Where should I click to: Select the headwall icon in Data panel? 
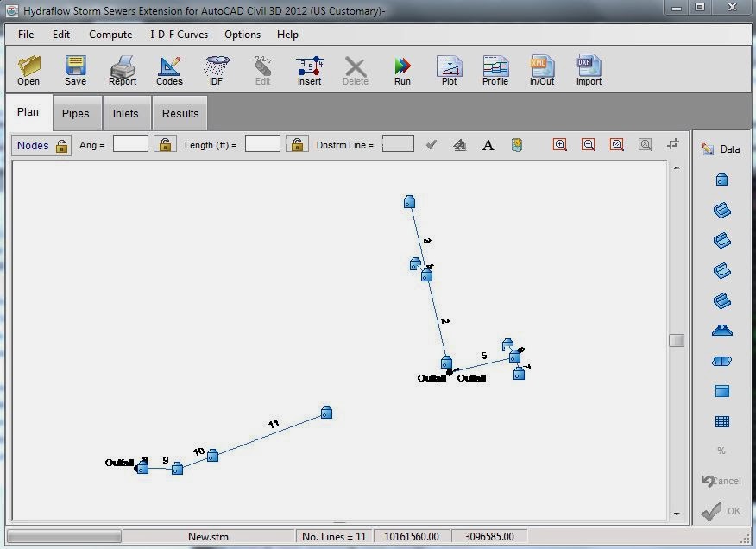point(721,330)
